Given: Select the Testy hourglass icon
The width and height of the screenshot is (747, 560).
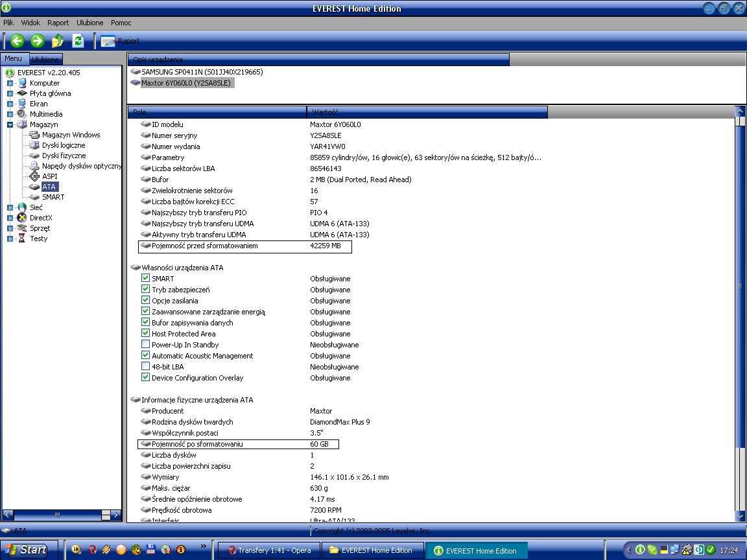Looking at the screenshot, I should click(22, 239).
